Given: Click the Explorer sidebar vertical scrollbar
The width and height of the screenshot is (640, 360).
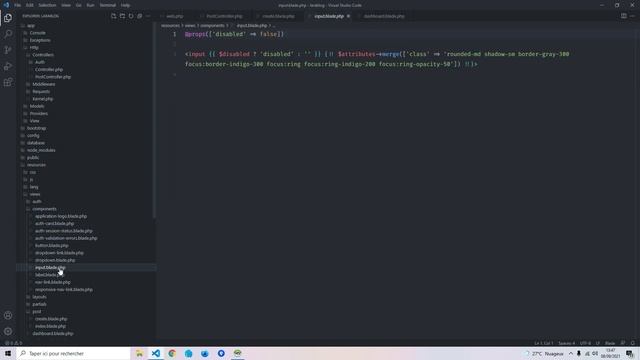Looking at the screenshot, I should [154, 120].
